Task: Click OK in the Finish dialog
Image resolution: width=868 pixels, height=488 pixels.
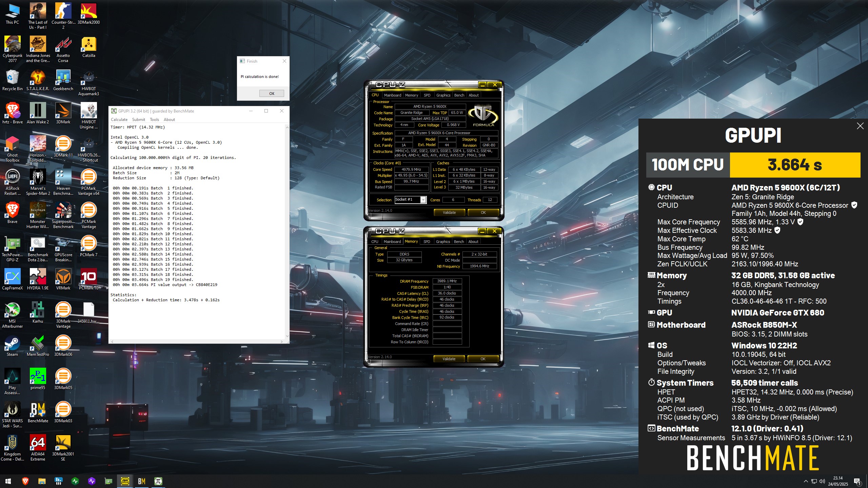Action: click(272, 94)
